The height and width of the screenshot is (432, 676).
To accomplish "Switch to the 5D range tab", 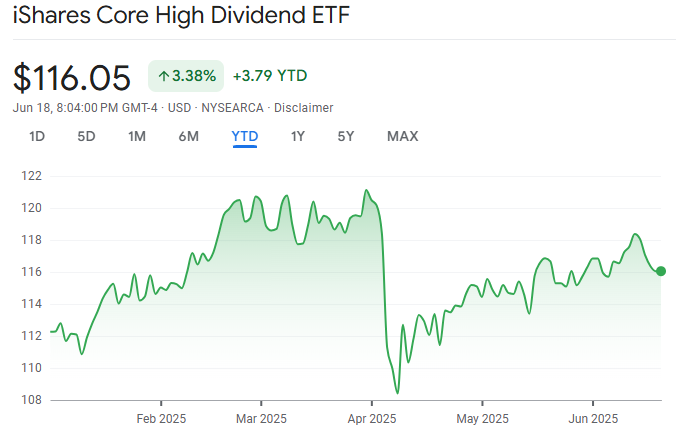I will click(86, 137).
